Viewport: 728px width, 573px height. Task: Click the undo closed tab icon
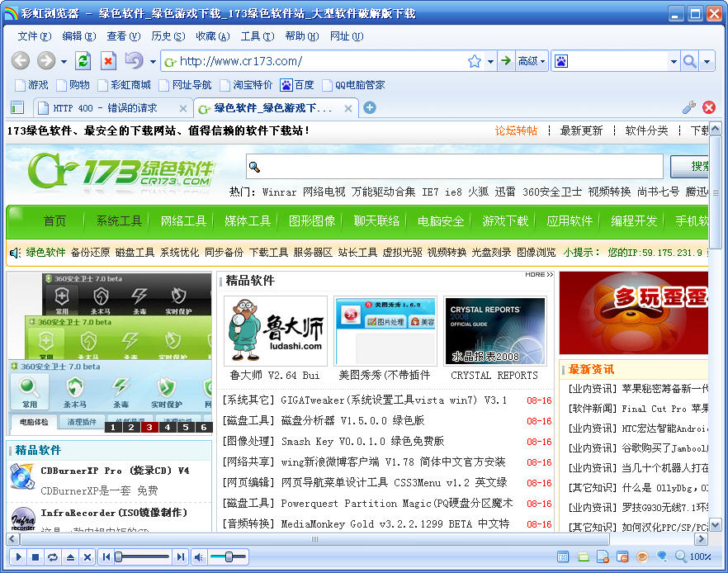click(x=133, y=61)
